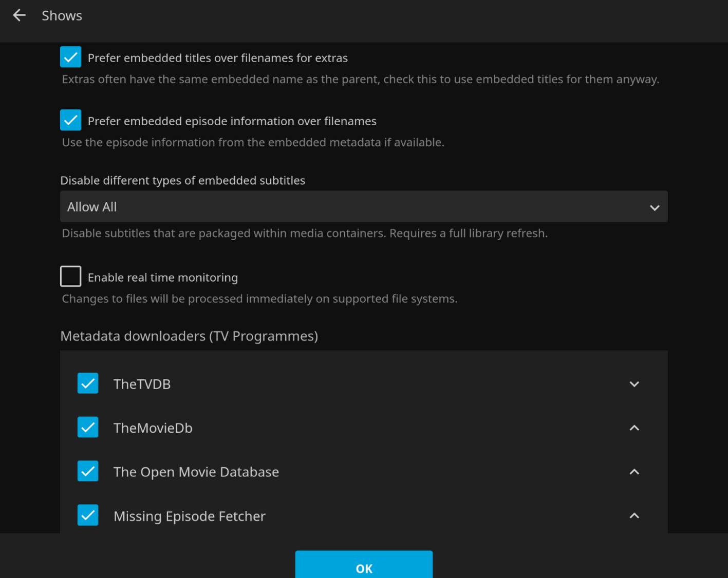Click the embedded subtitles dropdown arrow
Image resolution: width=728 pixels, height=578 pixels.
tap(654, 207)
